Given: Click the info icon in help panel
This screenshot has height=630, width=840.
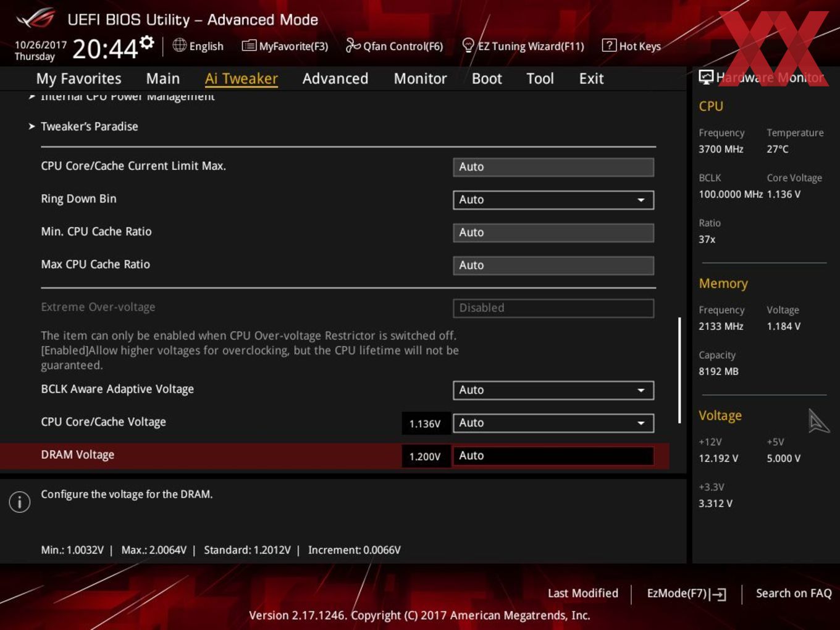Looking at the screenshot, I should (20, 502).
